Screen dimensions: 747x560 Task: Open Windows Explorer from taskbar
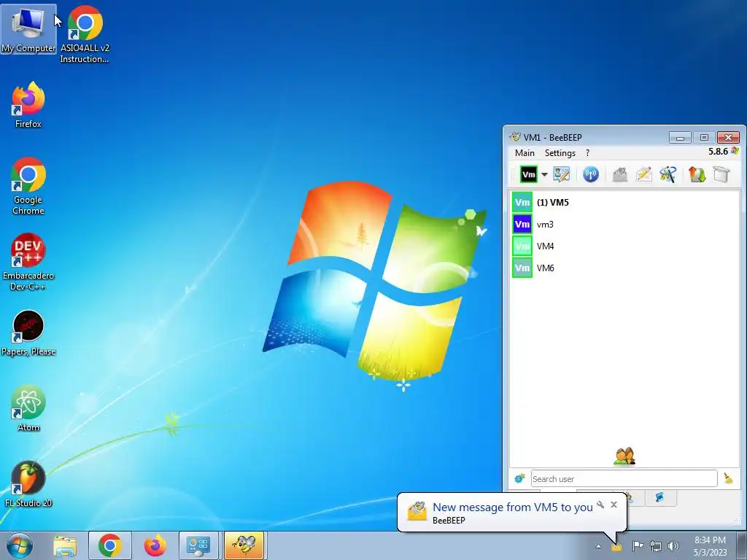tap(65, 545)
